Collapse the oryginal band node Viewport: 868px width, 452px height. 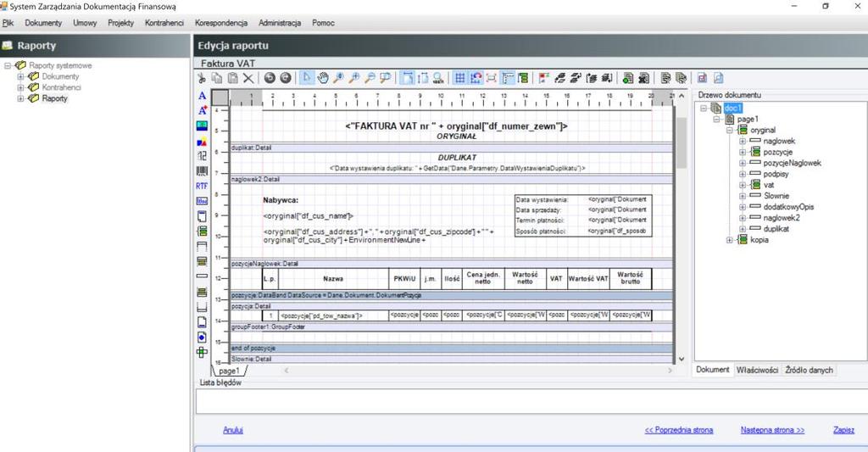tap(729, 130)
